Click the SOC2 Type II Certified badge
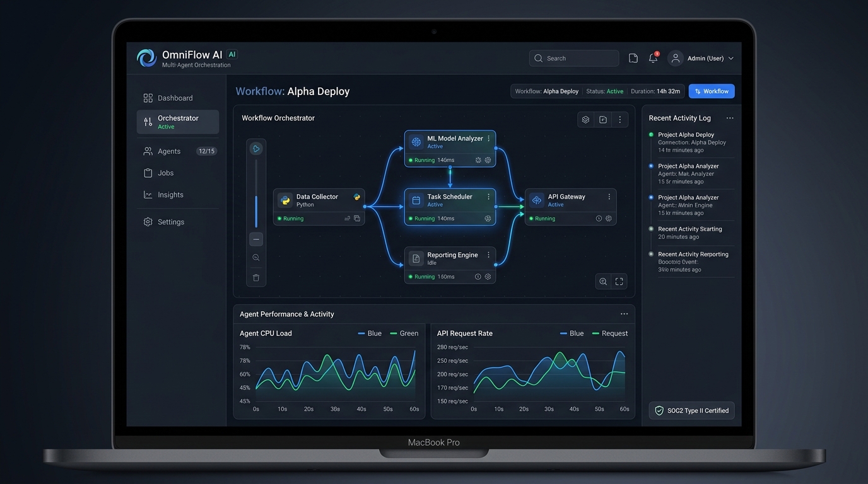Screen dimensions: 868x484 (692, 411)
